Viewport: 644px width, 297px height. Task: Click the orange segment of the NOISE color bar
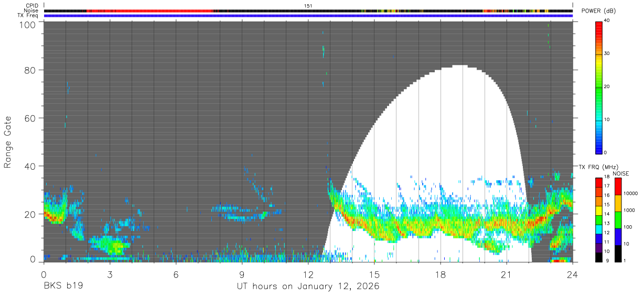[618, 203]
